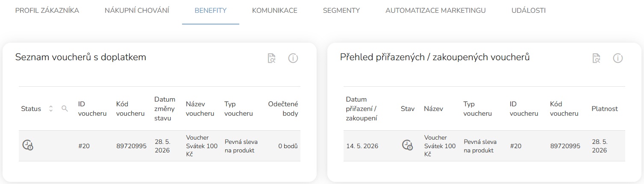Go to Komunikace tab

point(275,11)
